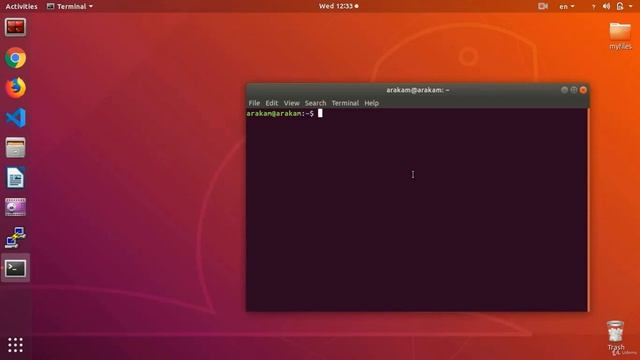Maximize the terminal window
The height and width of the screenshot is (360, 640).
tap(573, 90)
